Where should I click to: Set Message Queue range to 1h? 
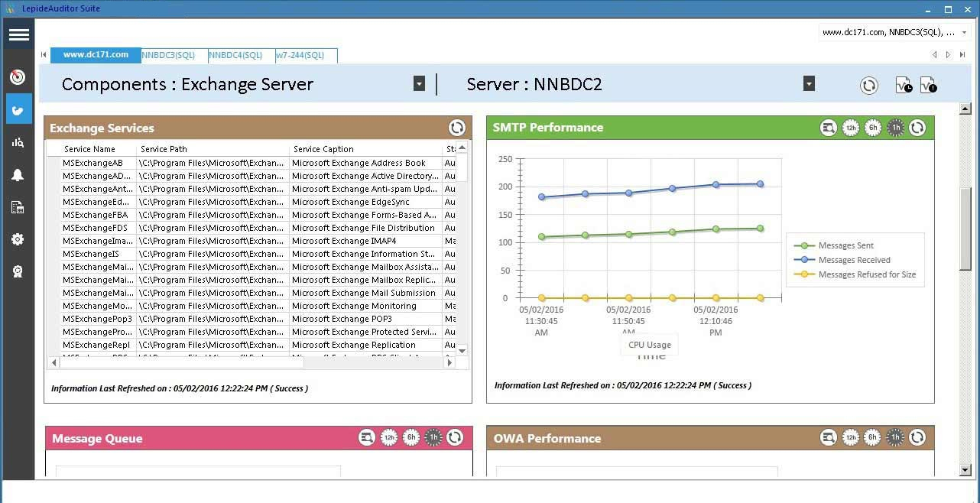pyautogui.click(x=433, y=438)
